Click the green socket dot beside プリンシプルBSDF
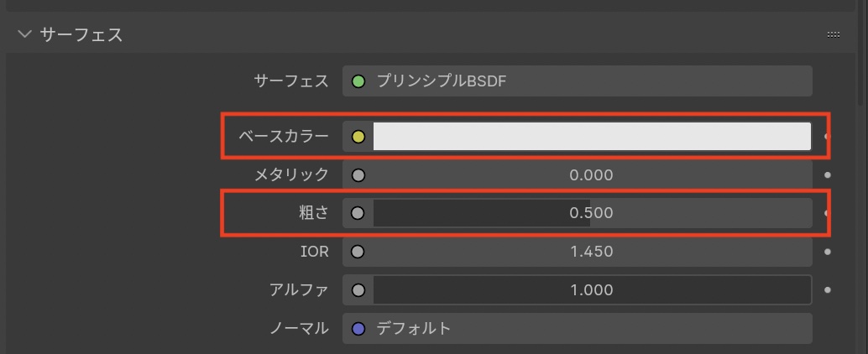The width and height of the screenshot is (868, 354). (x=358, y=81)
